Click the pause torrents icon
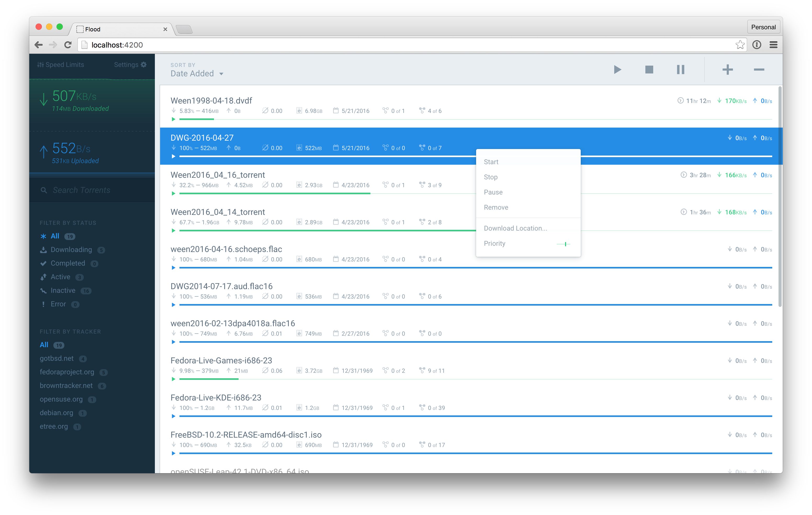Screen dimensions: 812x515 pos(680,70)
